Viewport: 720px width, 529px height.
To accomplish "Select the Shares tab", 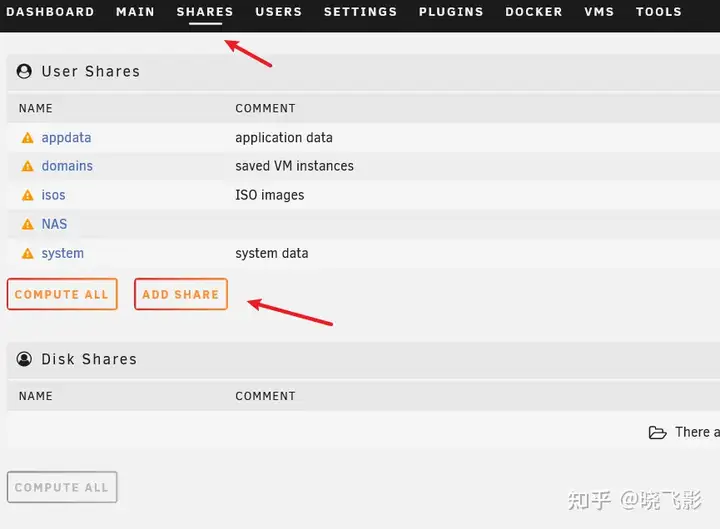I will [x=205, y=12].
